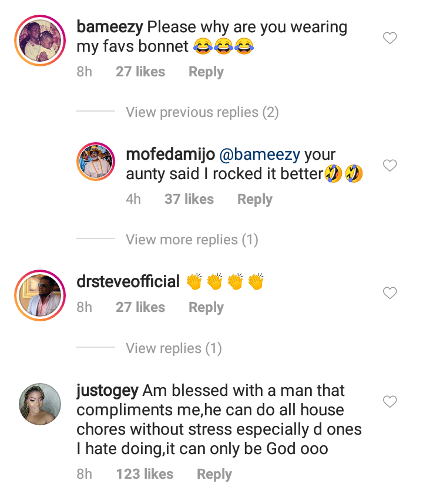Open justogey's profile photo
Screen dimensions: 423x504
pos(40,404)
